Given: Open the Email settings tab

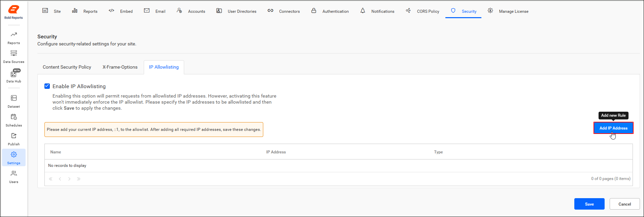Looking at the screenshot, I should pyautogui.click(x=155, y=11).
